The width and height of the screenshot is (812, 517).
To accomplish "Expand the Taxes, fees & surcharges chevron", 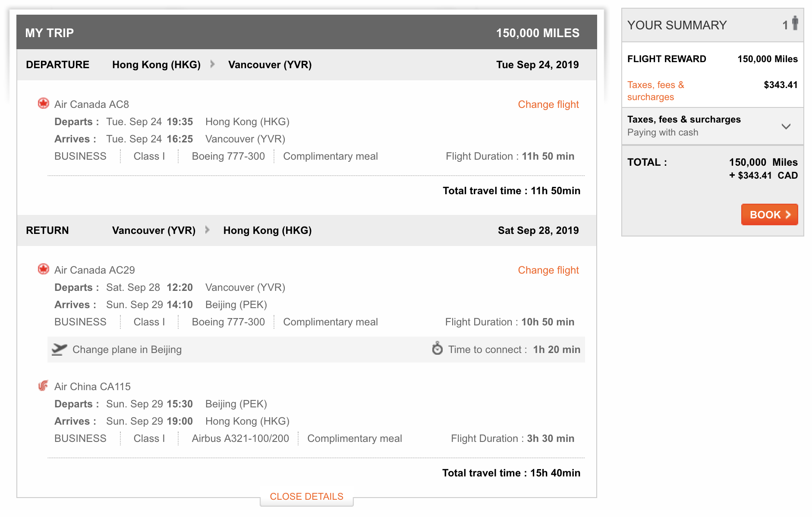I will 786,126.
